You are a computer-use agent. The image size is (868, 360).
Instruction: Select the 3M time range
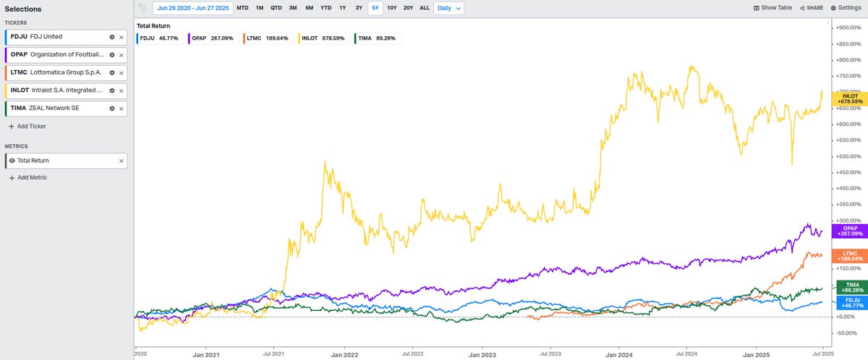pyautogui.click(x=293, y=8)
